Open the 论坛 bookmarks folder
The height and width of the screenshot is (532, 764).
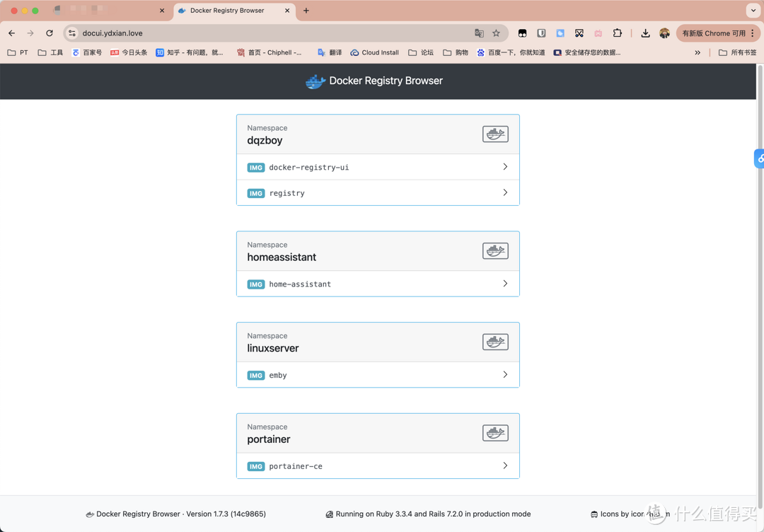point(420,52)
